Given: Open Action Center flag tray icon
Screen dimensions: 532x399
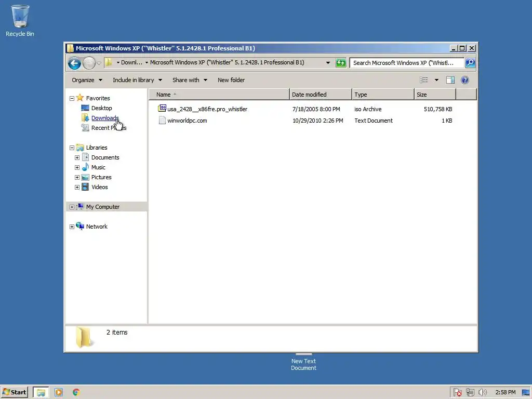Looking at the screenshot, I should pyautogui.click(x=457, y=393).
